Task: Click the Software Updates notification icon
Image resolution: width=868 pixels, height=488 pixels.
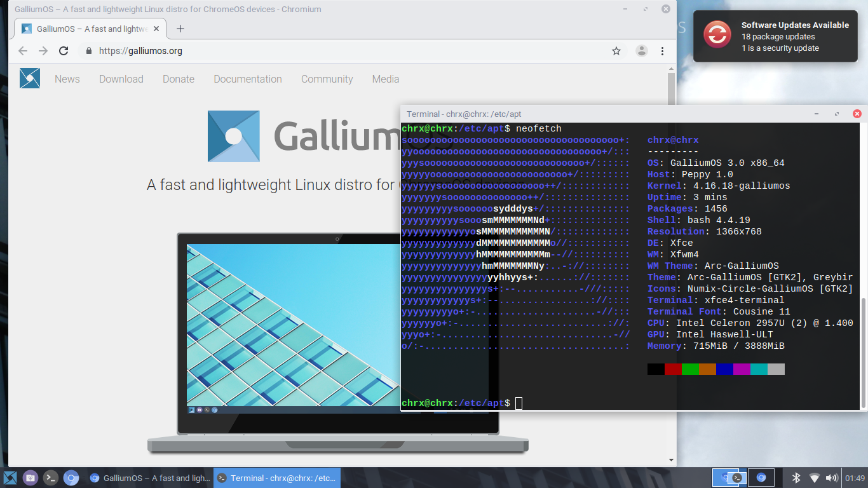Action: [x=717, y=34]
